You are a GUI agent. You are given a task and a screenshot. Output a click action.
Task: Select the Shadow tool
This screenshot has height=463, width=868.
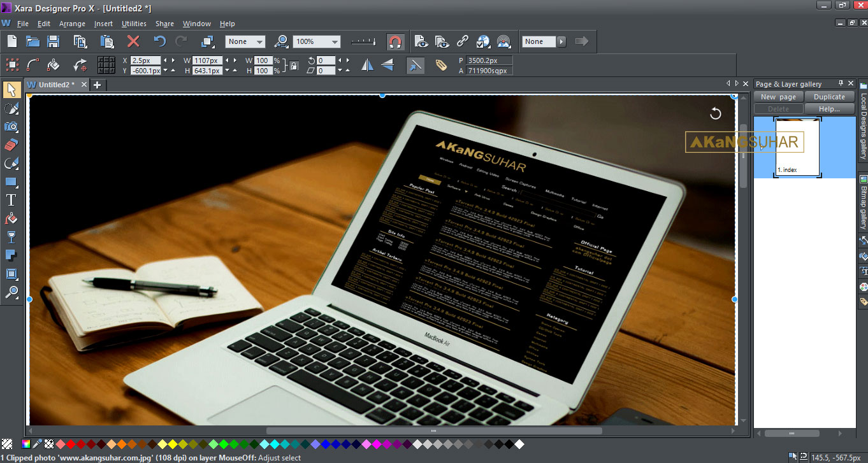tap(11, 255)
